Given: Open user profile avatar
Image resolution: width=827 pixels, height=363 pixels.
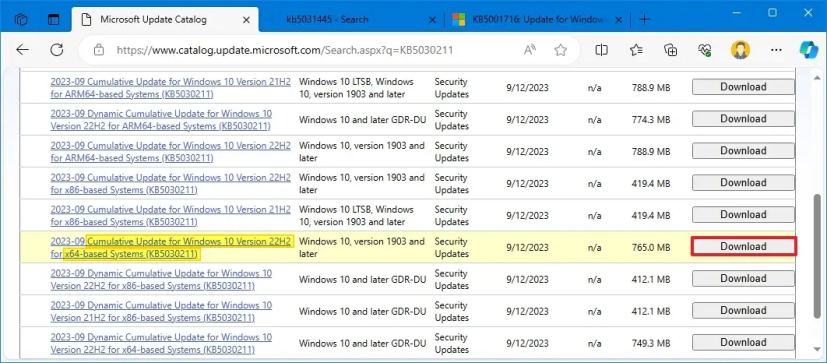Looking at the screenshot, I should tap(740, 50).
